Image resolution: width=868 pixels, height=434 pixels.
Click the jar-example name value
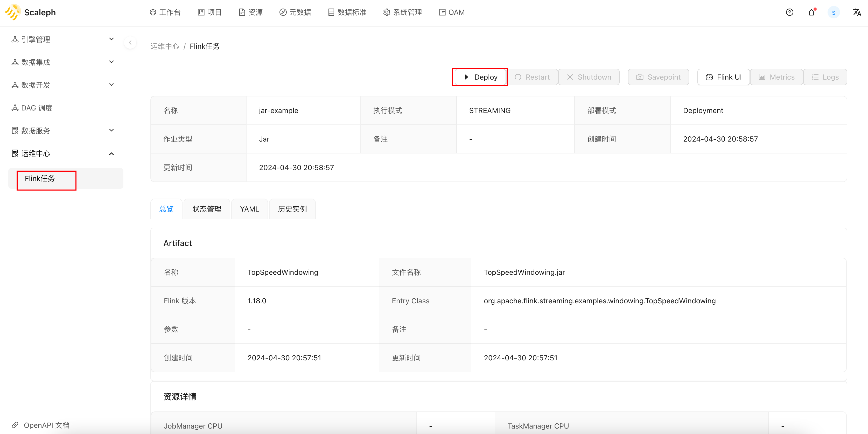pyautogui.click(x=278, y=110)
